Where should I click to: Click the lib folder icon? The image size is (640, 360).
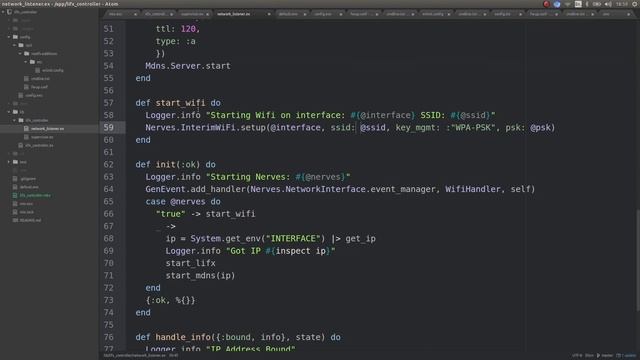(15, 112)
